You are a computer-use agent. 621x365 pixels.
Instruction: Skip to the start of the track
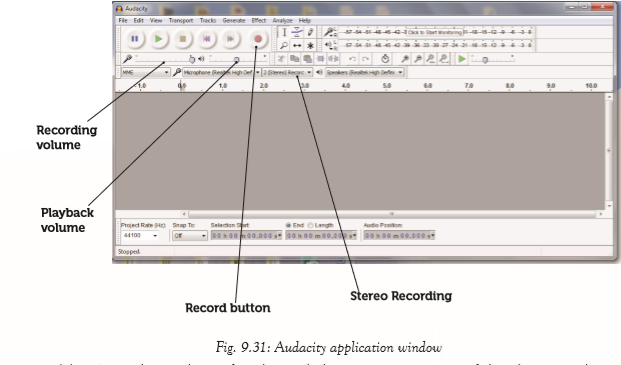(x=206, y=39)
